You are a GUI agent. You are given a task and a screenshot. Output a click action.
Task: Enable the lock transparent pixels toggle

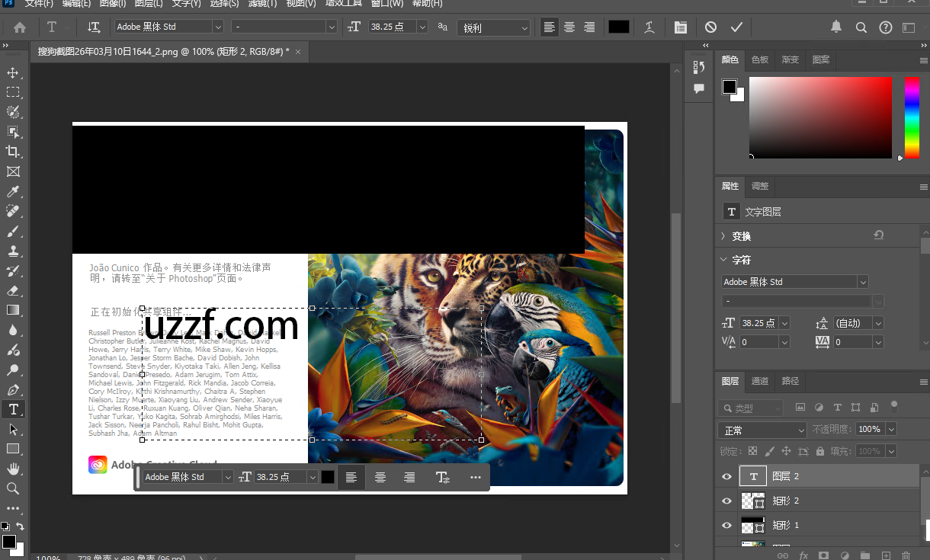752,450
